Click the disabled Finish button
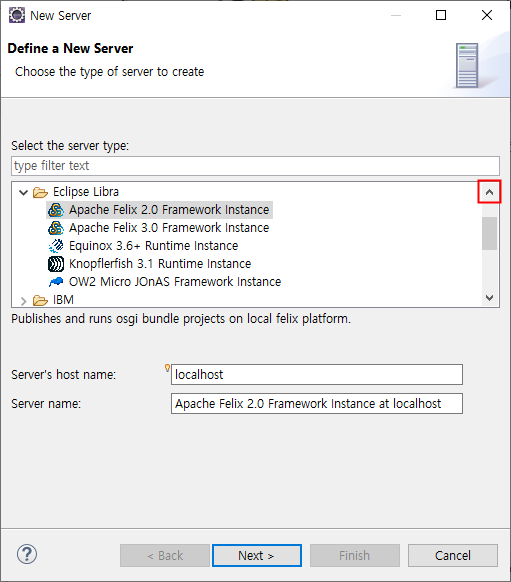The image size is (511, 582). [355, 556]
